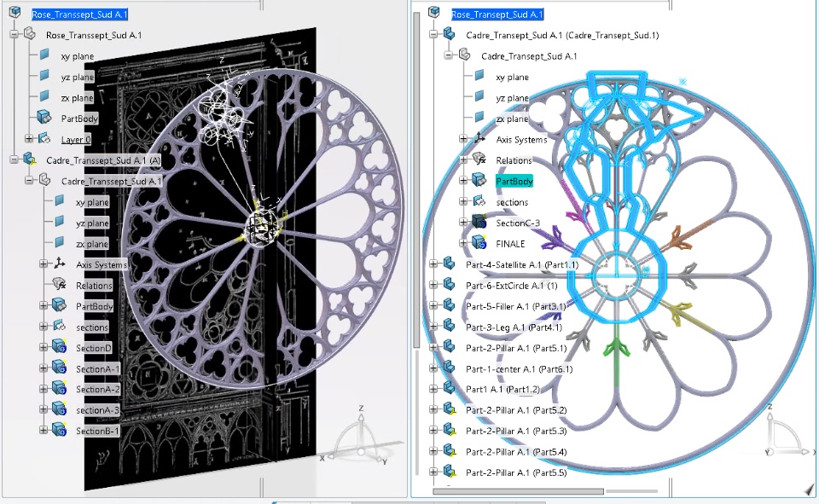Collapse Cadre_Transsept_Sud A.1 (A) node in left tree
Screen dimensions: 819x504
click(x=15, y=159)
